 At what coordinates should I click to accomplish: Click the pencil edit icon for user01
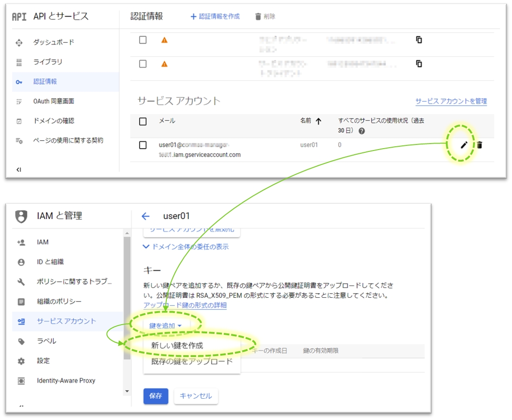[x=463, y=145]
